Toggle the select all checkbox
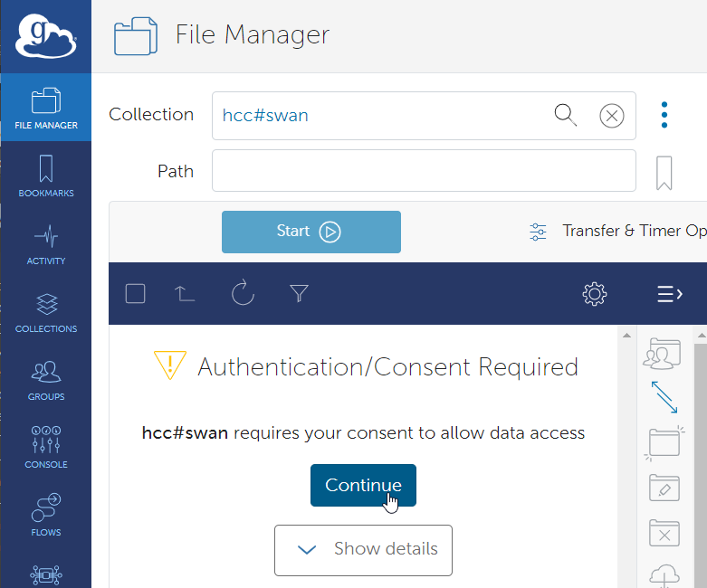Viewport: 707px width, 588px height. [x=136, y=293]
